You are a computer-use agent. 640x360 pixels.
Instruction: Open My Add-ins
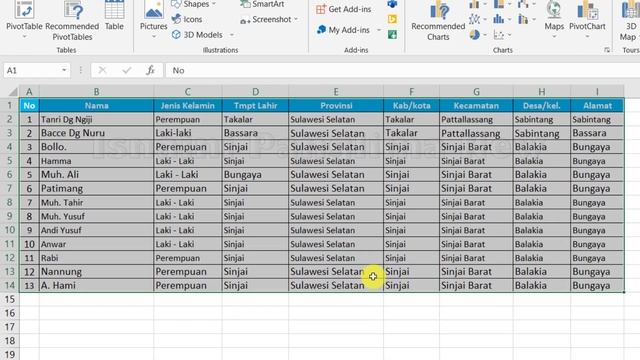tap(344, 30)
